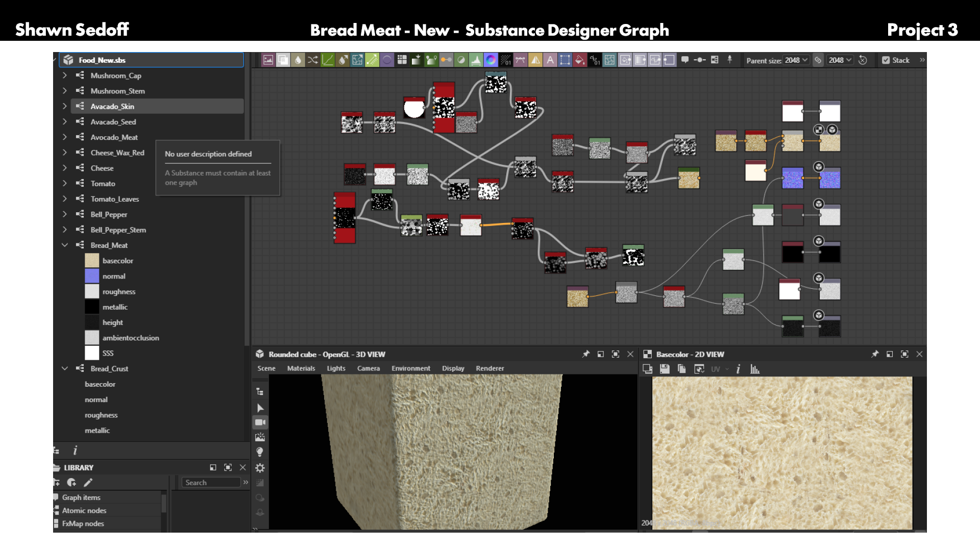
Task: Open the Materials menu
Action: [301, 368]
